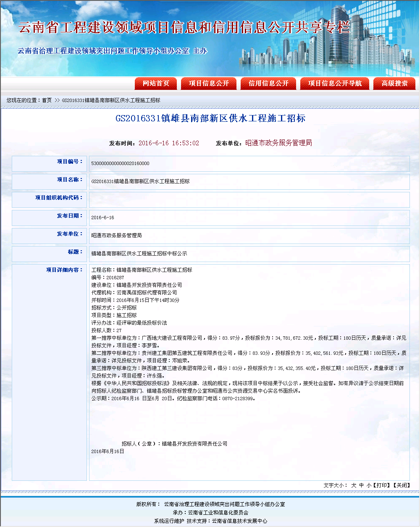Open the 高级搜索 navigation tab
This screenshot has height=527, width=420.
[394, 84]
